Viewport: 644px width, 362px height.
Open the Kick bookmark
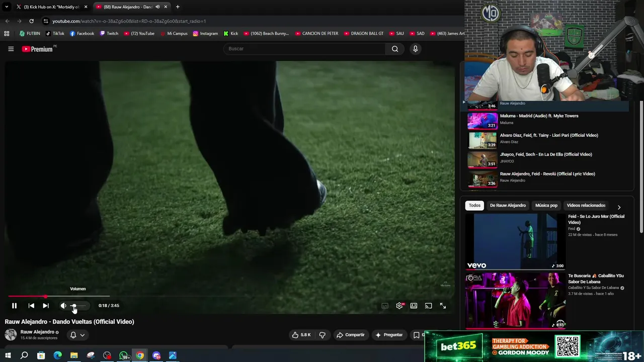click(x=231, y=34)
